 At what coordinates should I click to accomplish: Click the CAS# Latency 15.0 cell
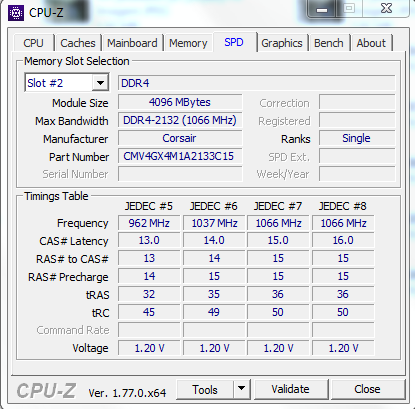(x=278, y=240)
